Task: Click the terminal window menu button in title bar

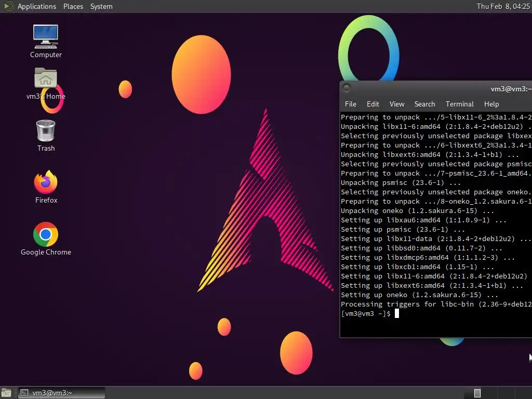Action: pos(347,88)
